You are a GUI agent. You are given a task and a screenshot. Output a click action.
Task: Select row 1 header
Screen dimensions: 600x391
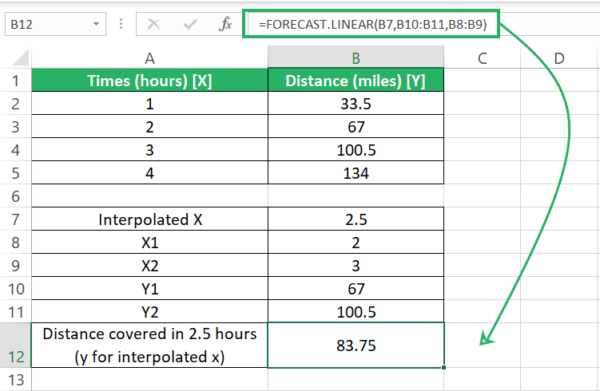[15, 80]
